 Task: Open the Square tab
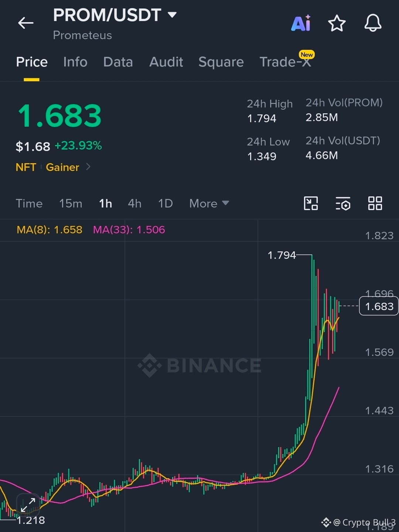click(221, 62)
